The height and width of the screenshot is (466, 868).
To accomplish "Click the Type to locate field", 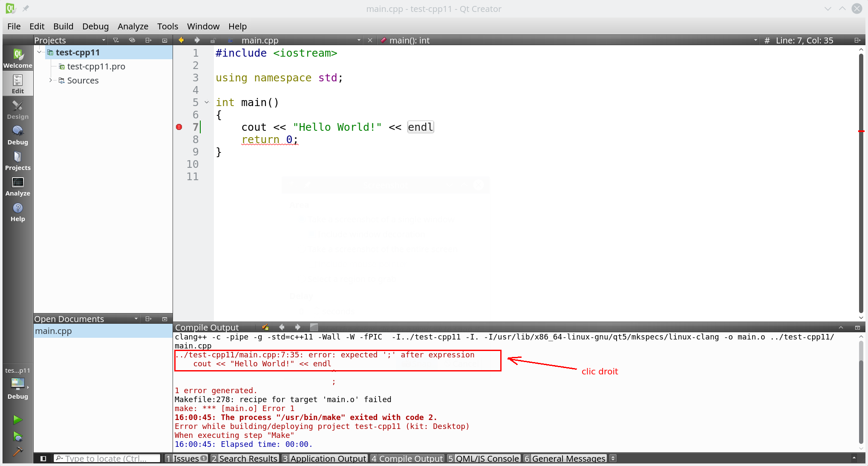I will click(107, 458).
